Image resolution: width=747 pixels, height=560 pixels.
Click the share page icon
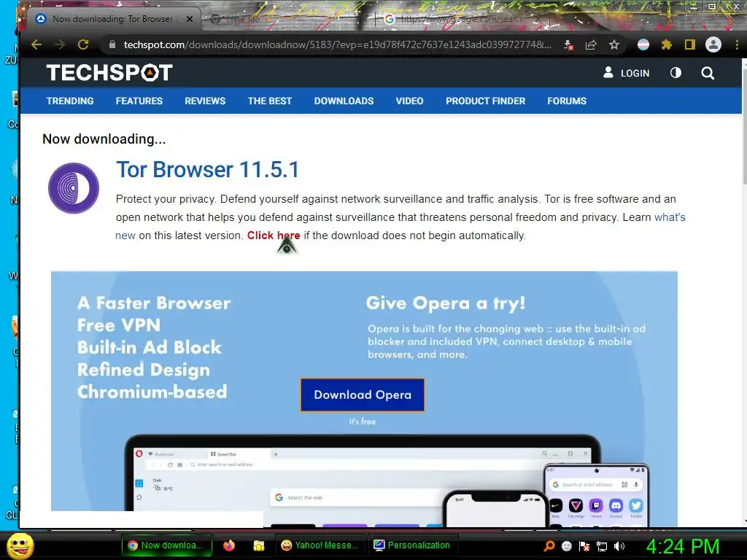[x=591, y=44]
